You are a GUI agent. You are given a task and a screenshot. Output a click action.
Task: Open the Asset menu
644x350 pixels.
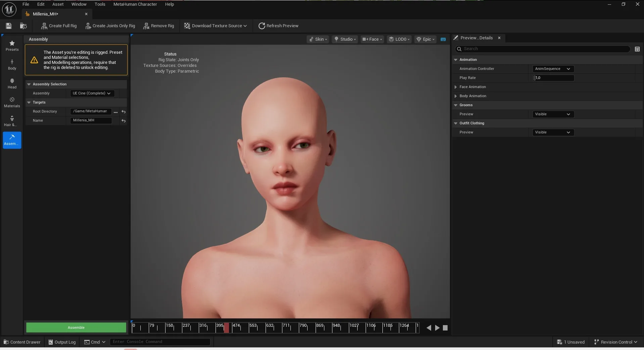point(58,4)
